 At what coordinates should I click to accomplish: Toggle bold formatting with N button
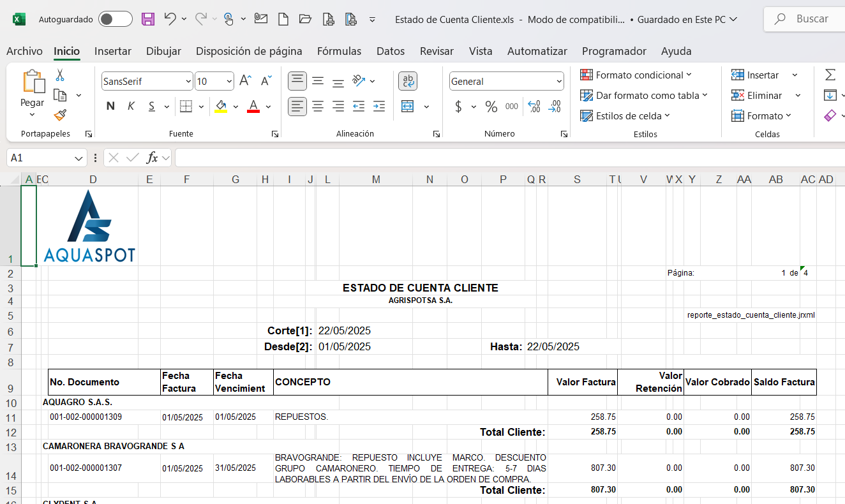110,107
